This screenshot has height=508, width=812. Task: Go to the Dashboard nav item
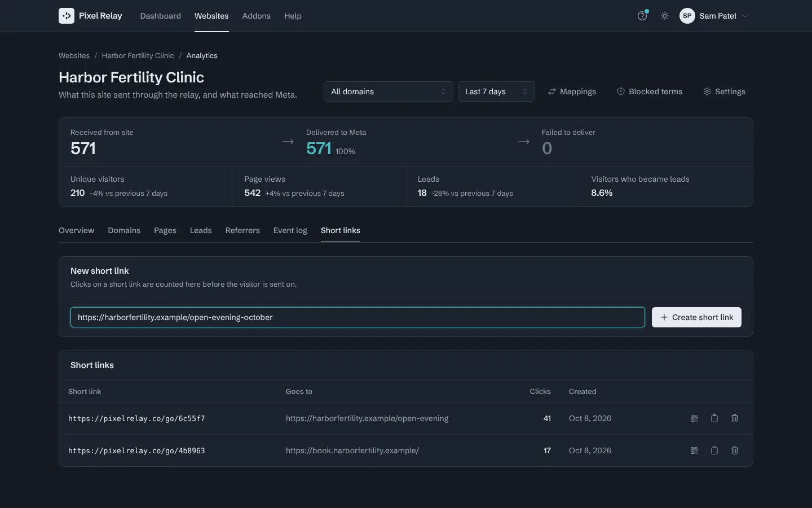tap(161, 16)
